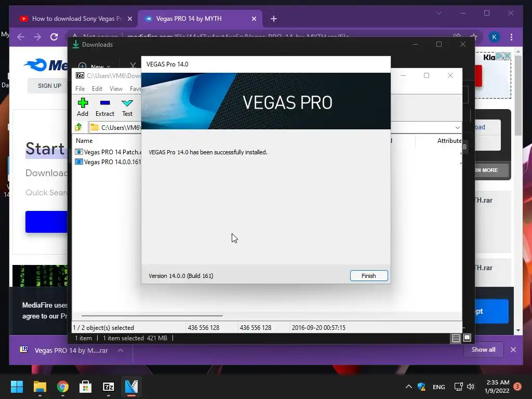Open the Edit menu in 7-Zip
Viewport: 532px width, 399px height.
click(97, 88)
